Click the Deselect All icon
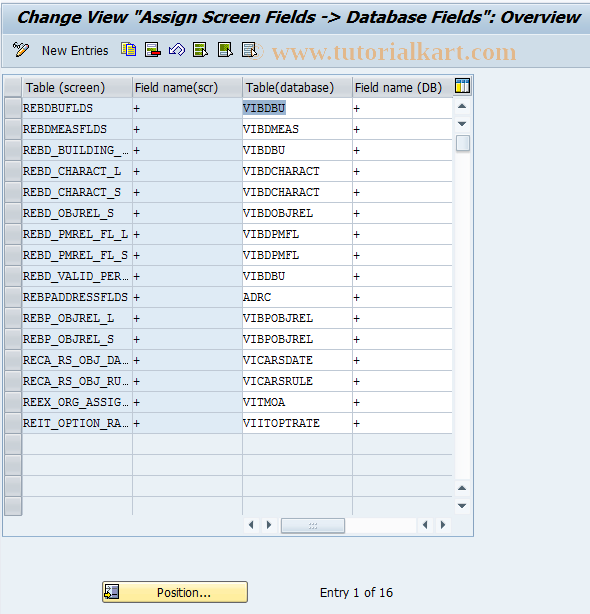This screenshot has height=614, width=590. point(249,50)
